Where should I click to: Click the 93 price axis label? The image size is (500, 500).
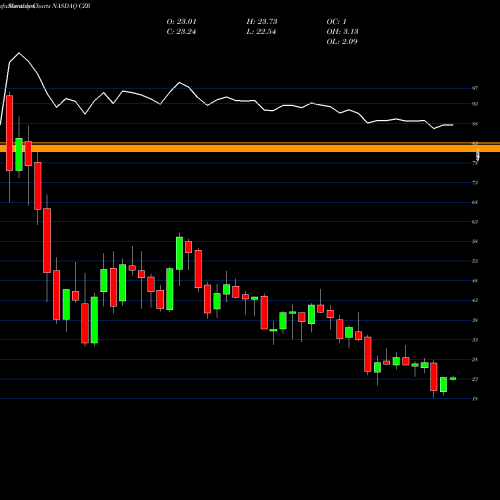coord(475,104)
